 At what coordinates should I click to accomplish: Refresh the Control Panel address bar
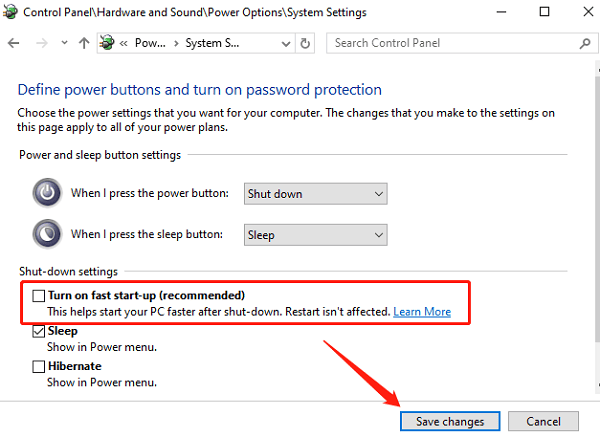306,44
